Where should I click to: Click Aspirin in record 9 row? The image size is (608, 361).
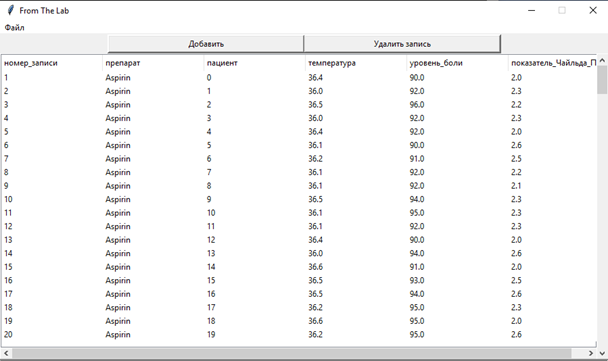118,186
